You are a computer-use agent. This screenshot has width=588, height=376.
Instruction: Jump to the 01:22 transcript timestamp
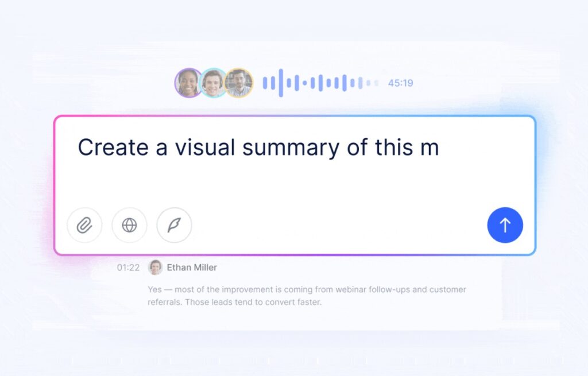[128, 268]
